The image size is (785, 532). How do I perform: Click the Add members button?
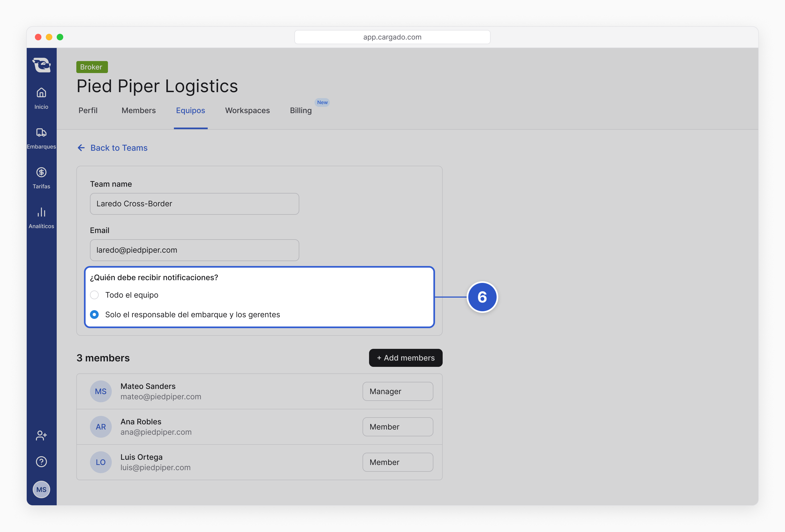point(406,358)
